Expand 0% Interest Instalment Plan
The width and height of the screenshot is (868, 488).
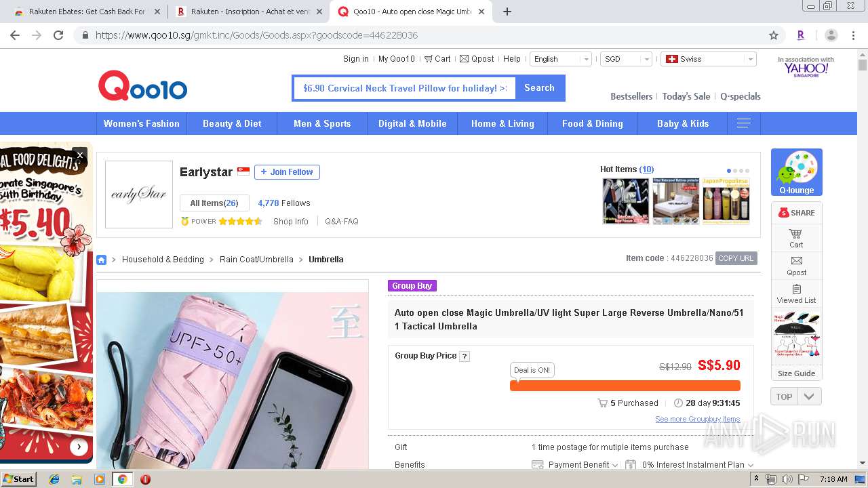point(690,465)
